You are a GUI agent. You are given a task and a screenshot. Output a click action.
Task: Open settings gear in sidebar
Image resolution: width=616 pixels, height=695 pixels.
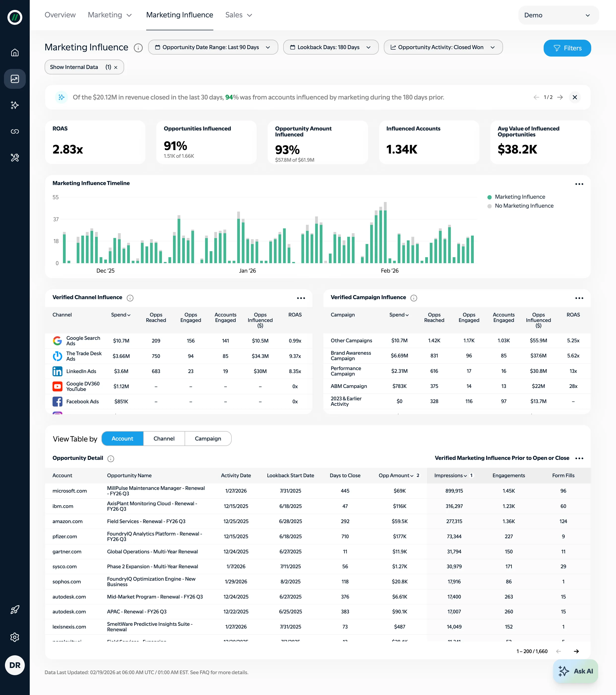[x=15, y=637]
